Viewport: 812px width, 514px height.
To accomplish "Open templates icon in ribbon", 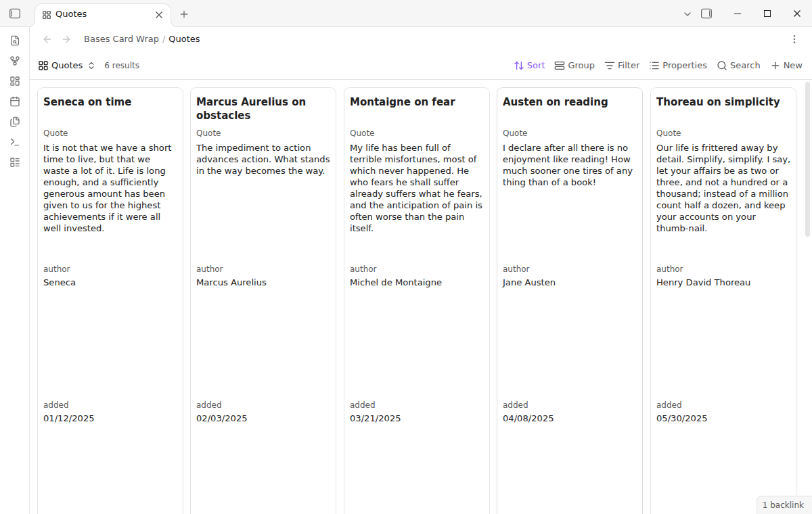I will (15, 122).
